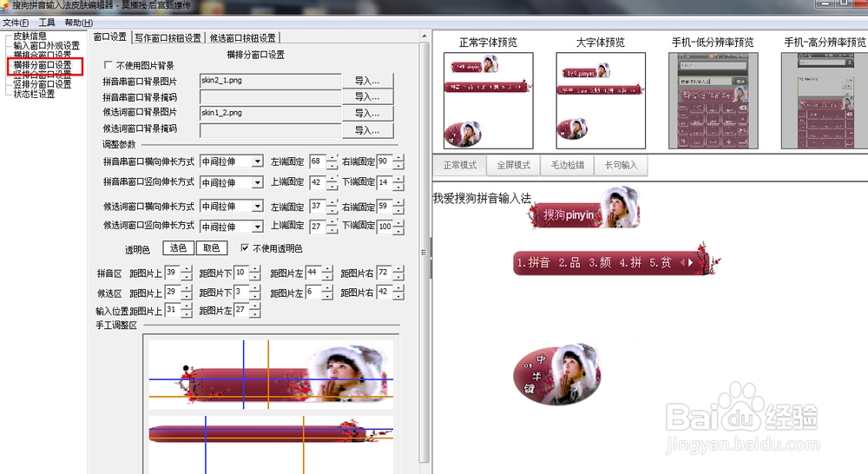
Task: Adjust stepper for 拼音区 距图片上 value 39
Action: 187,273
